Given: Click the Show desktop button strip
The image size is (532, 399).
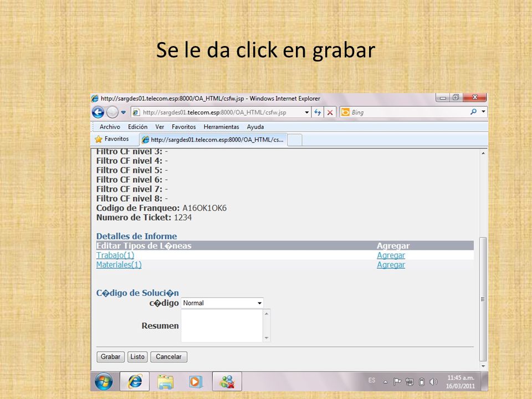Looking at the screenshot, I should pyautogui.click(x=484, y=381).
